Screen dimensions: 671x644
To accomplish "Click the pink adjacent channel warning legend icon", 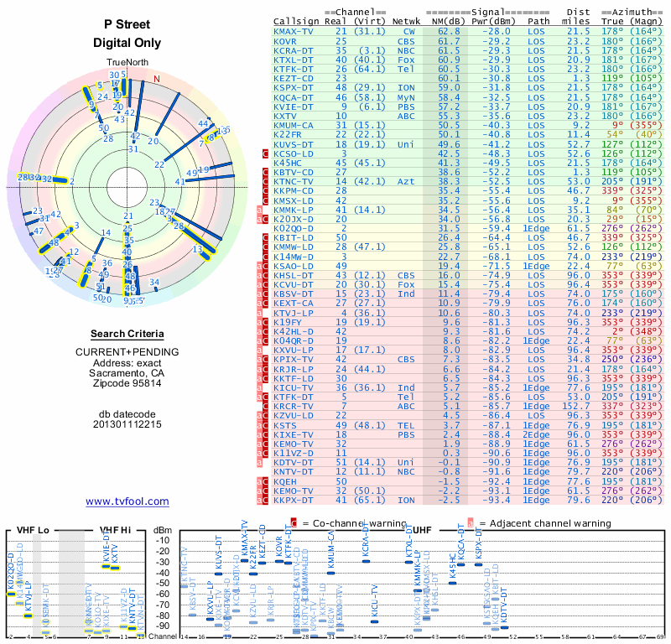I will point(471,523).
